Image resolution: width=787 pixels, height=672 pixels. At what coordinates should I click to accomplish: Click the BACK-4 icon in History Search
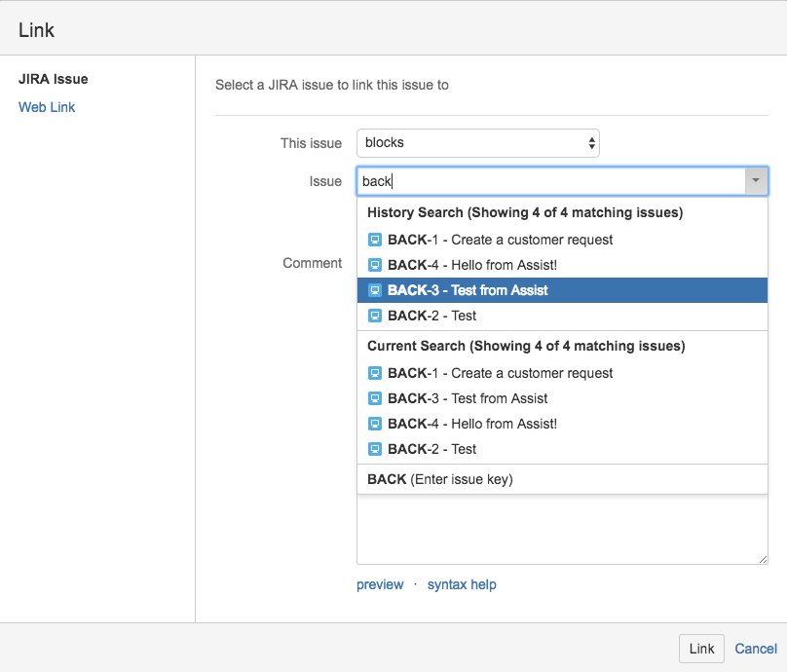click(375, 265)
